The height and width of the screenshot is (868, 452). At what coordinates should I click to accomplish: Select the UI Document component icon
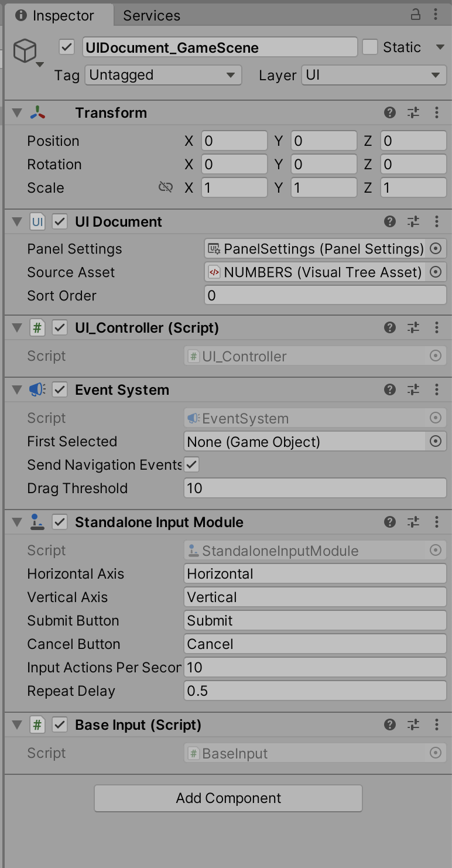pos(37,221)
